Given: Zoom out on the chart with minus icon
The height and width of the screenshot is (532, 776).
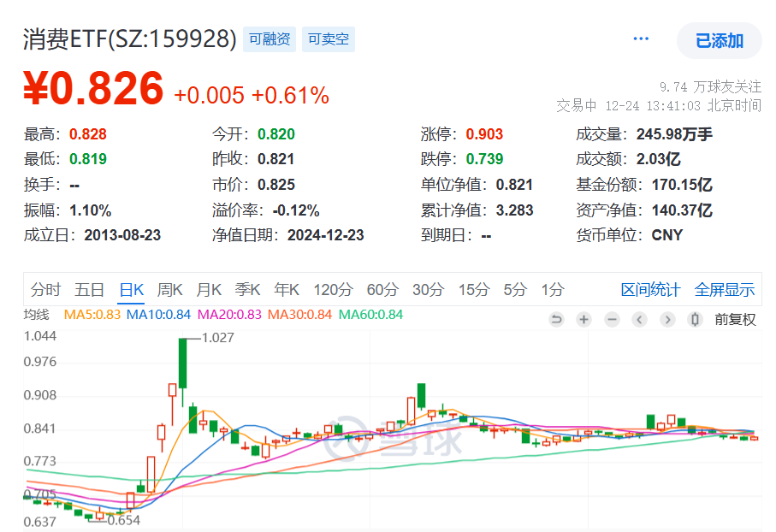Looking at the screenshot, I should (x=611, y=319).
